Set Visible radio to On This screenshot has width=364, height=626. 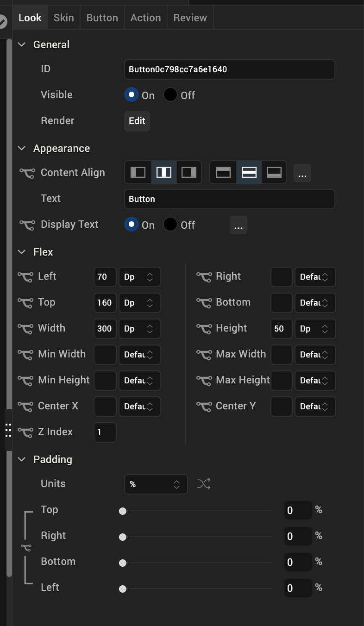coord(132,95)
